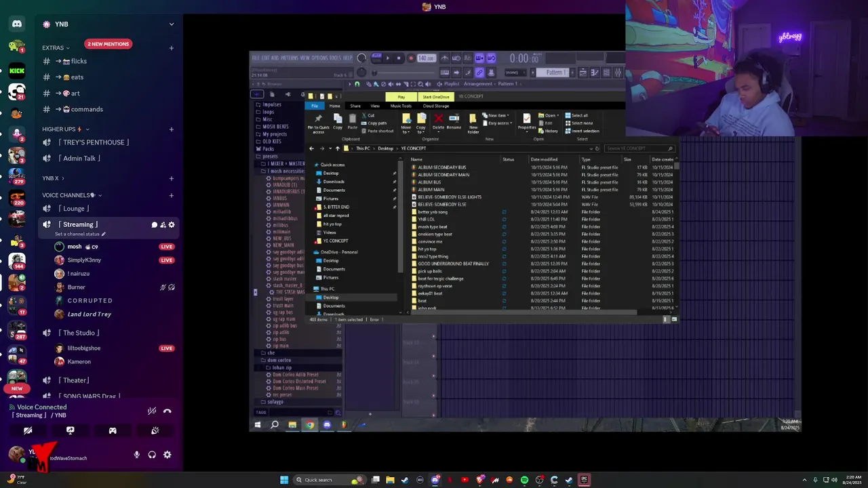Jump to 2 NEW MENTIONS

tap(108, 44)
